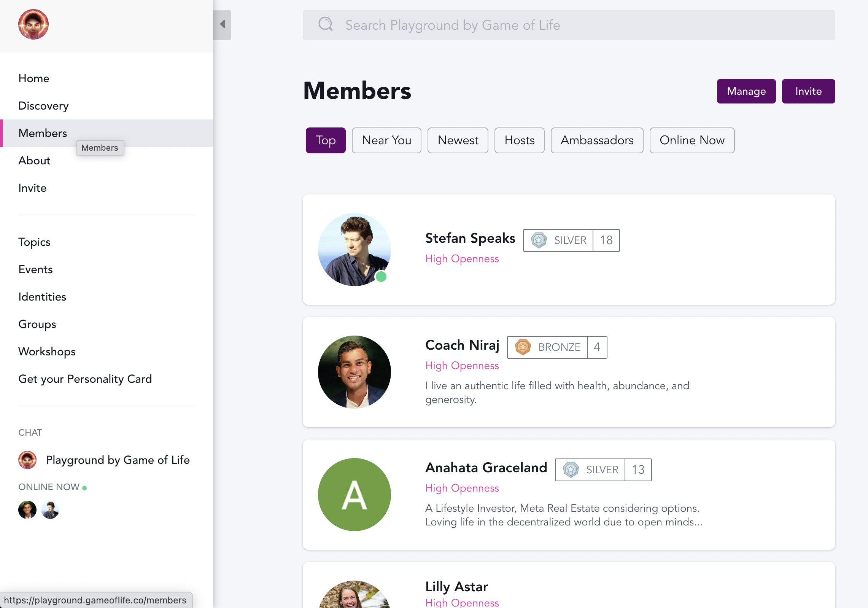Click the Playground chat avatar icon
The width and height of the screenshot is (868, 608).
[27, 460]
